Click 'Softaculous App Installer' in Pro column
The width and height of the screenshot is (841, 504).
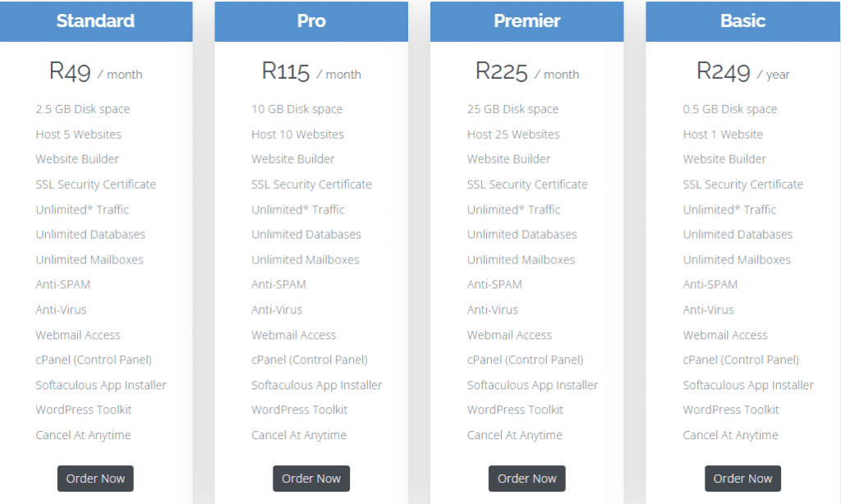(316, 385)
